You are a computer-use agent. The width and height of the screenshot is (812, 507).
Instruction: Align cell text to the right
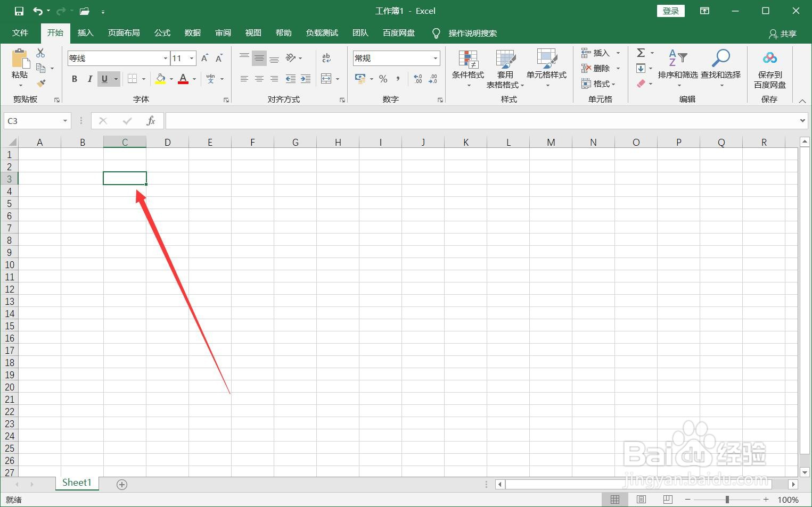[x=274, y=79]
